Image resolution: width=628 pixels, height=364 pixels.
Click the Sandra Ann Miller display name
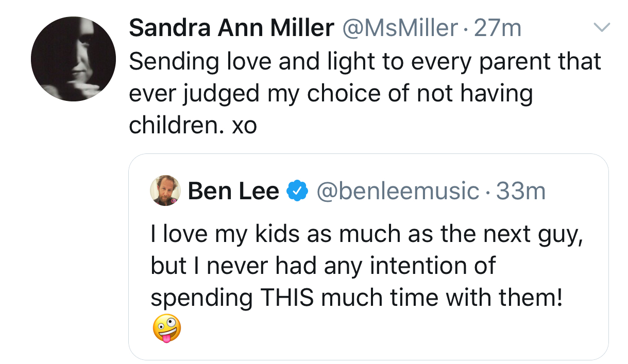[231, 28]
